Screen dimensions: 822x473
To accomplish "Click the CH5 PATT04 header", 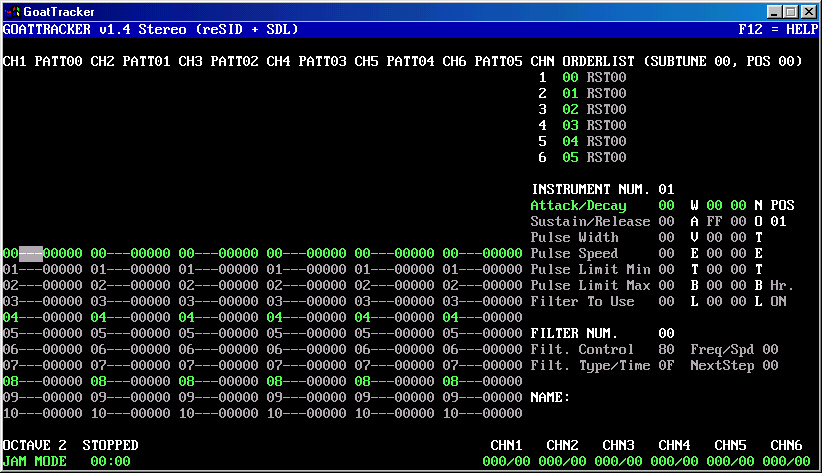I will pyautogui.click(x=395, y=61).
